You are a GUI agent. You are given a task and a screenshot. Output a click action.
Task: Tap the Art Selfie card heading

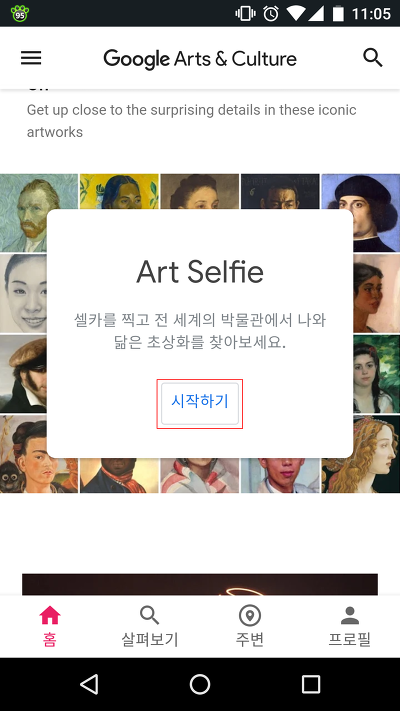tap(200, 272)
